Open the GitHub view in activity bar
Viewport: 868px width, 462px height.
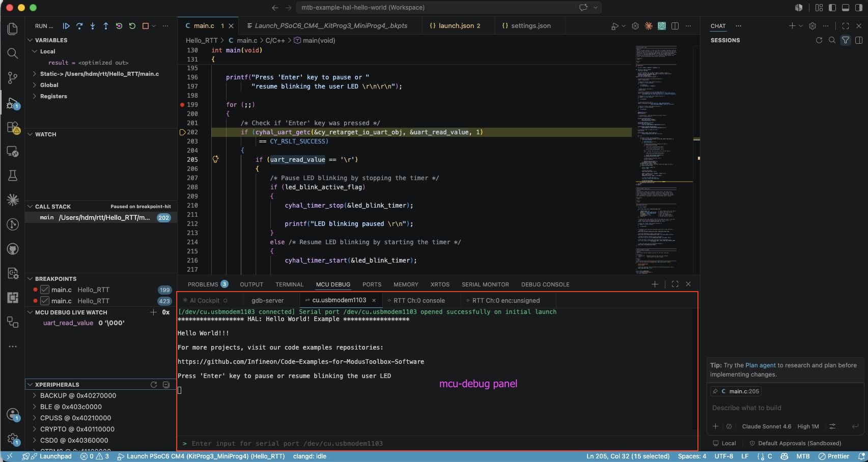13,249
